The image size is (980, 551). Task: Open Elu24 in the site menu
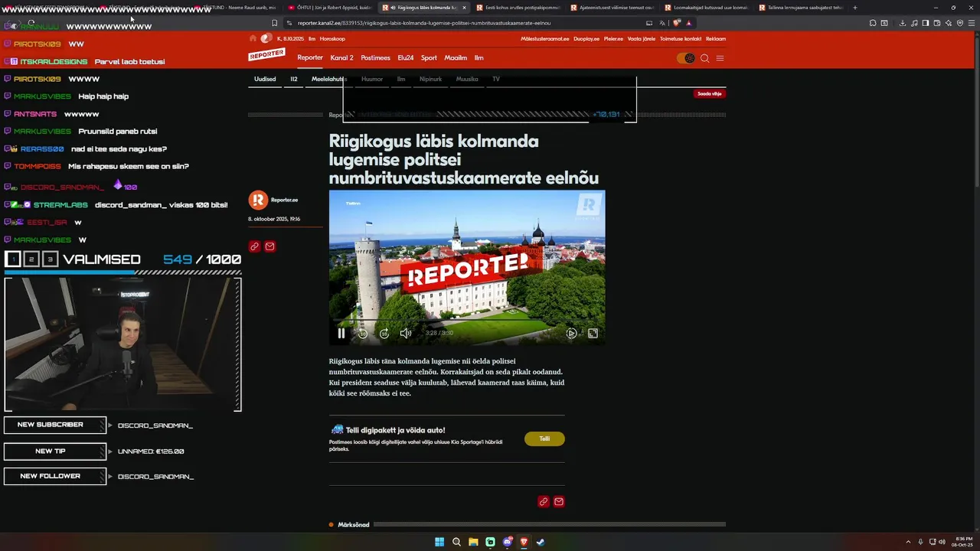tap(406, 58)
